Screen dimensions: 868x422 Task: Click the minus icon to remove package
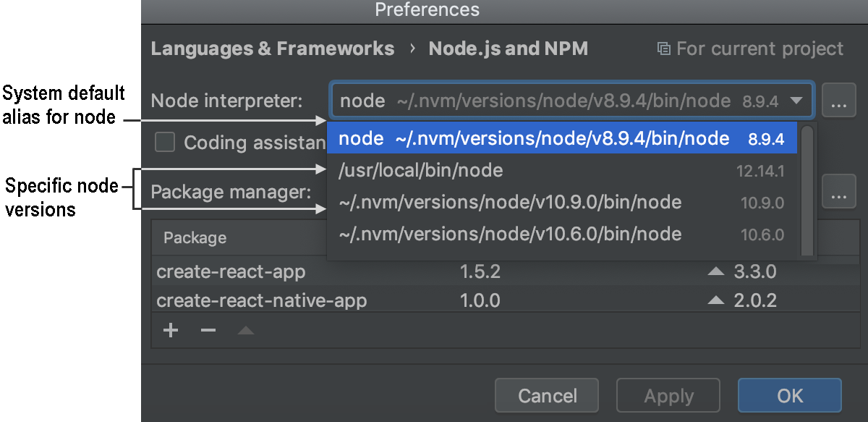[x=208, y=331]
